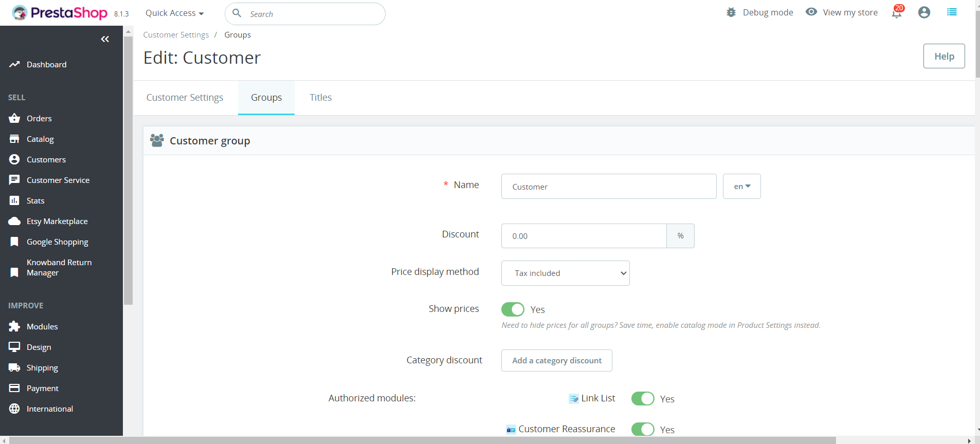Open Customers in the sidebar menu
The image size is (980, 444).
click(x=46, y=159)
